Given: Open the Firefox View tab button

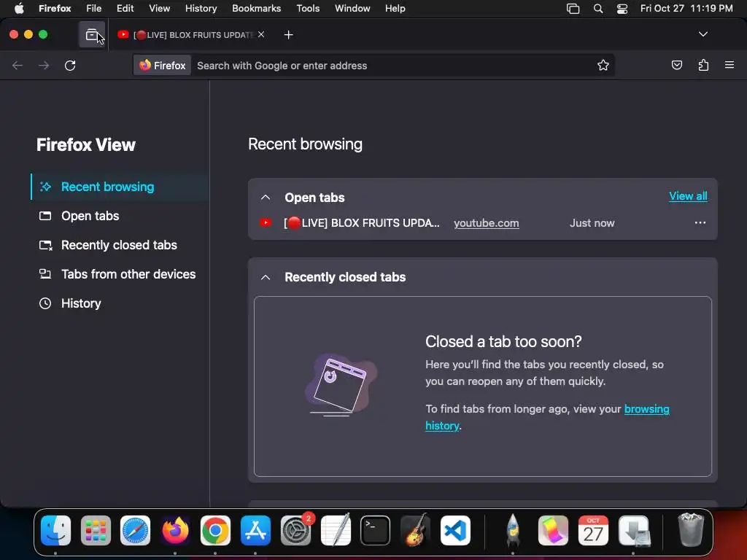Looking at the screenshot, I should (x=92, y=35).
